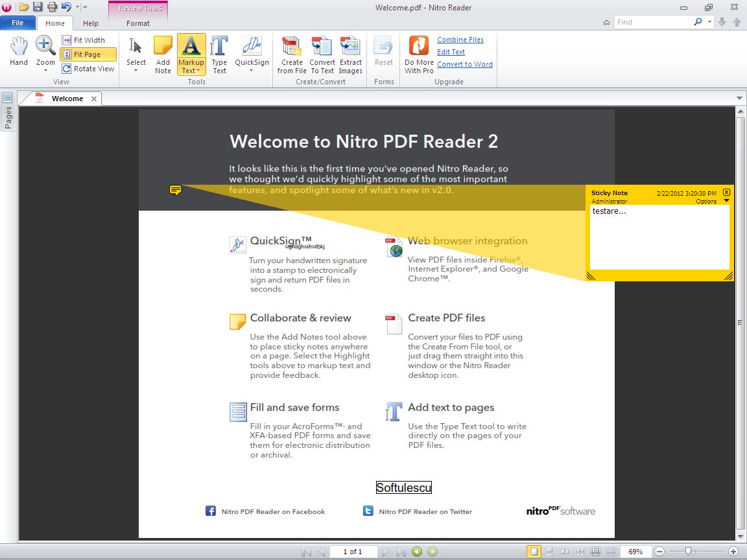Open Do More With Pro upgrade
This screenshot has width=747, height=560.
pyautogui.click(x=419, y=54)
